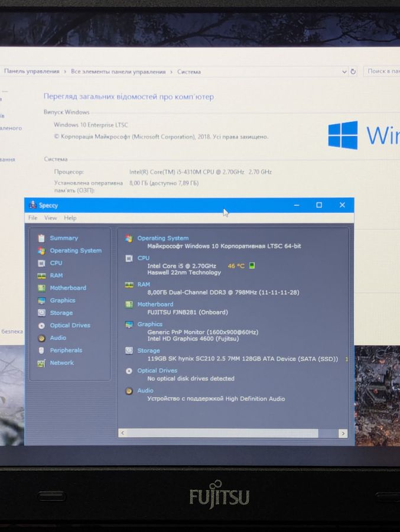Click left arrow of Speccy horizontal scrollbar
The height and width of the screenshot is (532, 400).
click(122, 433)
